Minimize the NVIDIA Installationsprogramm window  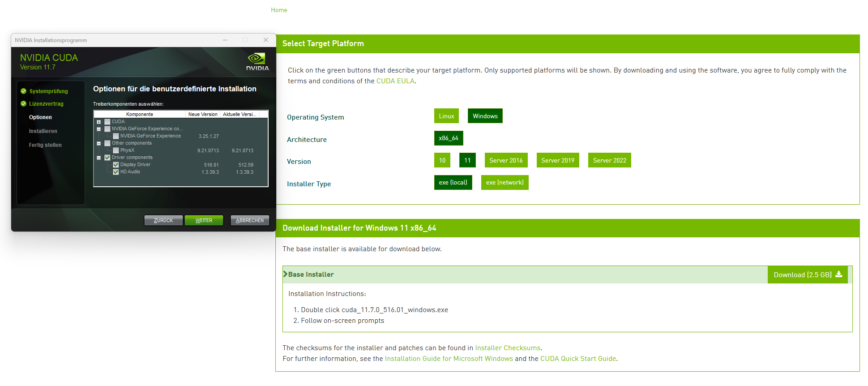coord(225,40)
